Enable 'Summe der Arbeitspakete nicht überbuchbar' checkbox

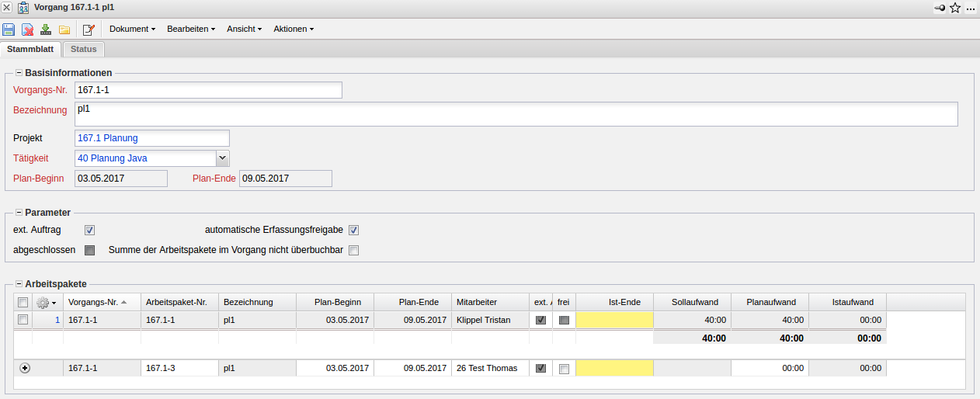point(353,250)
